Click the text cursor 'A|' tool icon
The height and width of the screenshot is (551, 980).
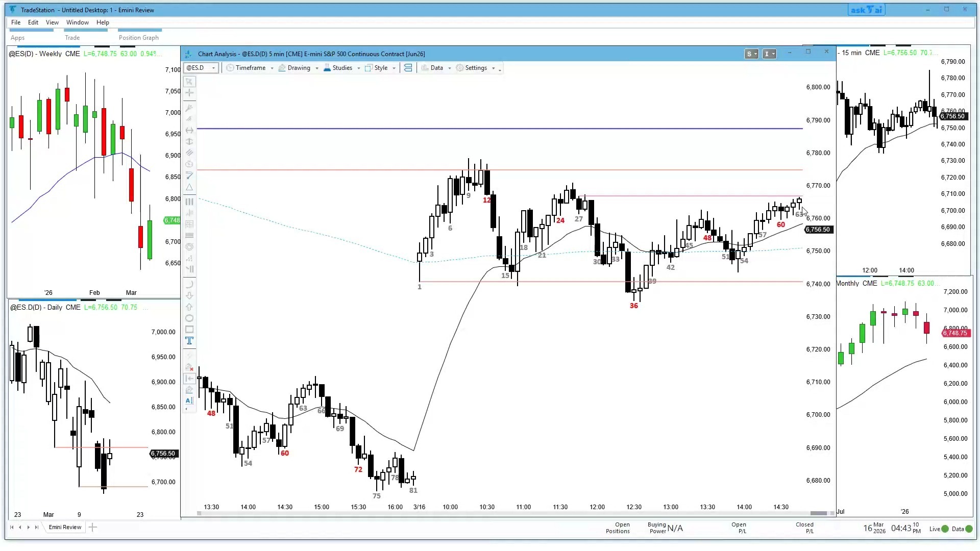(189, 401)
